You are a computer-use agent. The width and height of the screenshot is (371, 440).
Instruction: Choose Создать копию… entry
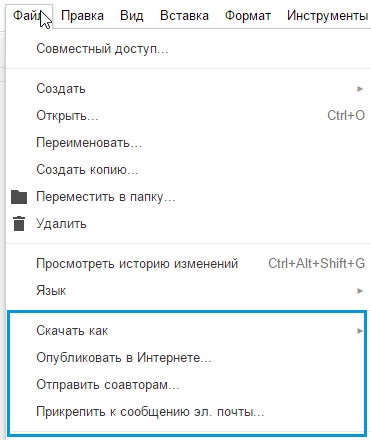pyautogui.click(x=188, y=170)
